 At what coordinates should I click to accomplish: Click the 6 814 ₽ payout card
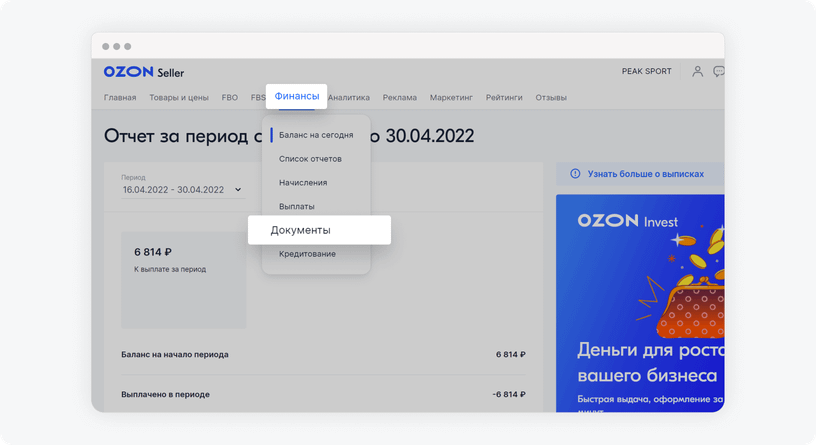[184, 280]
